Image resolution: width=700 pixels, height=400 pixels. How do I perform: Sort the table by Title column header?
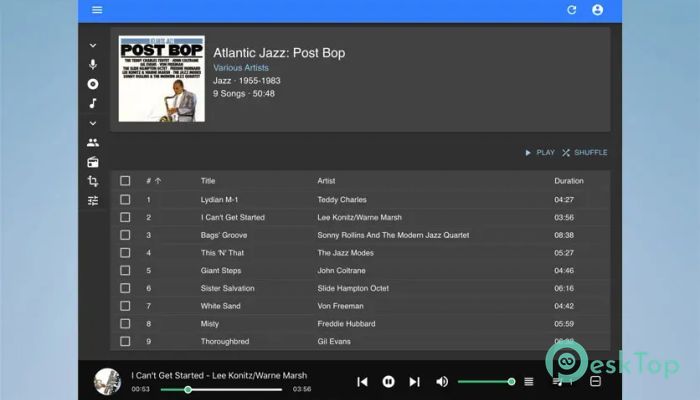208,181
